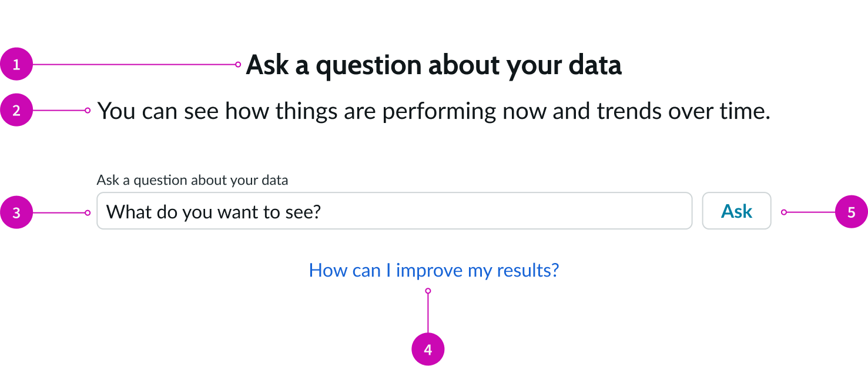Image resolution: width=868 pixels, height=366 pixels.
Task: Click inside the 'What do you want to see?' field
Action: (x=394, y=211)
